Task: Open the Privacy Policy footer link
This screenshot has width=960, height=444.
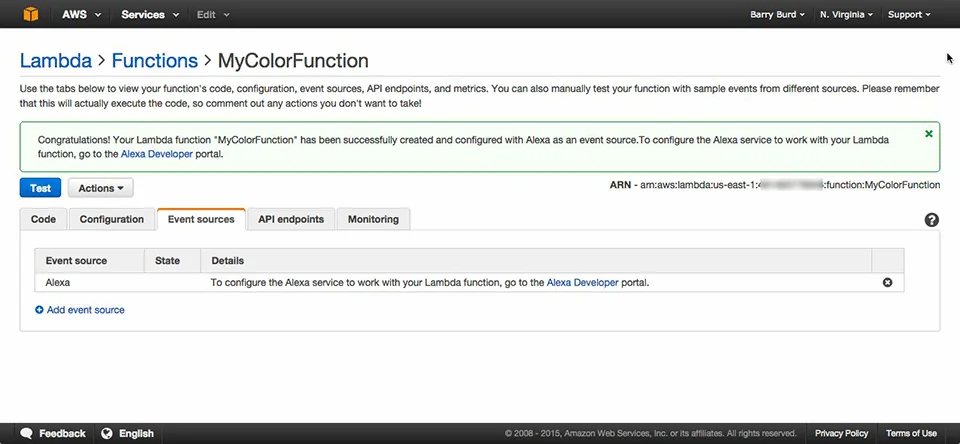Action: pyautogui.click(x=841, y=434)
